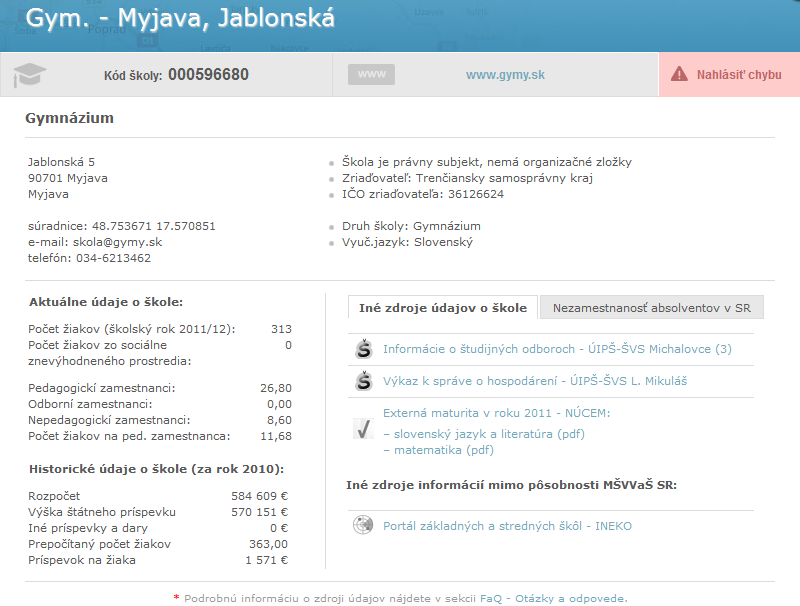Click the school code 000596680
This screenshot has width=800, height=606.
click(208, 74)
